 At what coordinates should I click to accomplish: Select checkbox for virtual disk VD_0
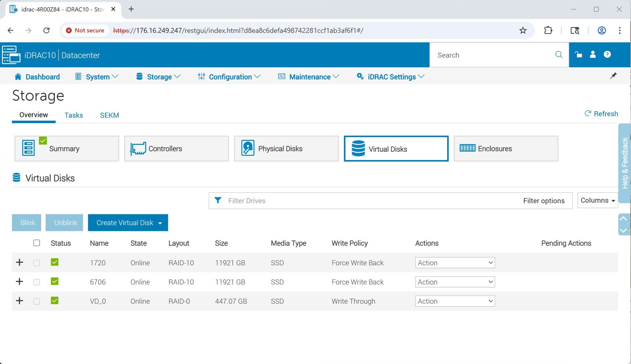37,301
